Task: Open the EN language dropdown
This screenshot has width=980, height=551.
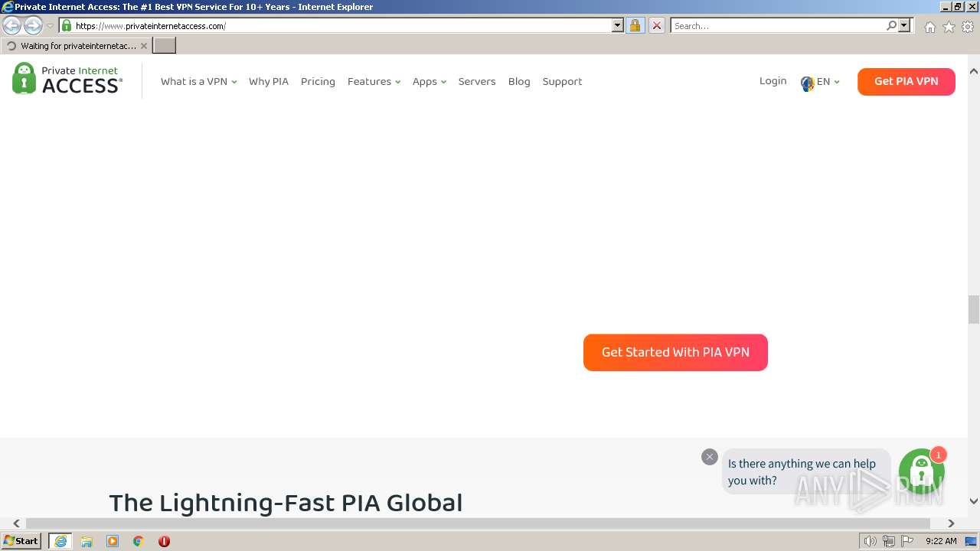Action: [828, 82]
